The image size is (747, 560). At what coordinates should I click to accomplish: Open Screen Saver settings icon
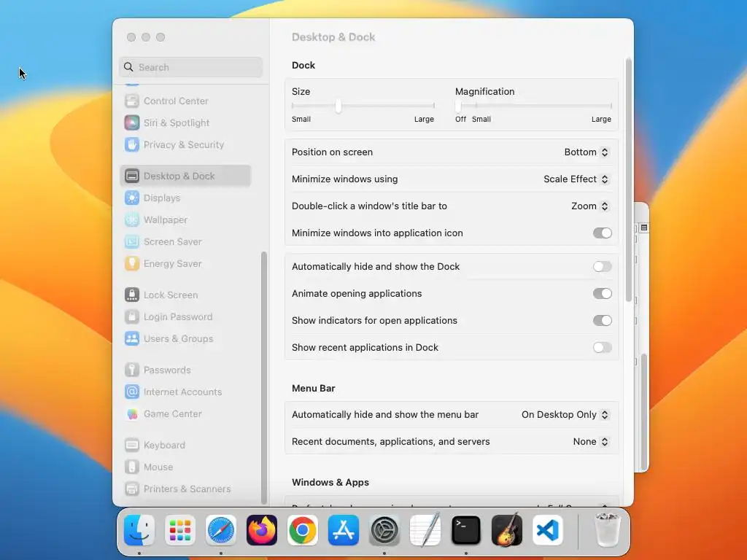click(x=132, y=242)
